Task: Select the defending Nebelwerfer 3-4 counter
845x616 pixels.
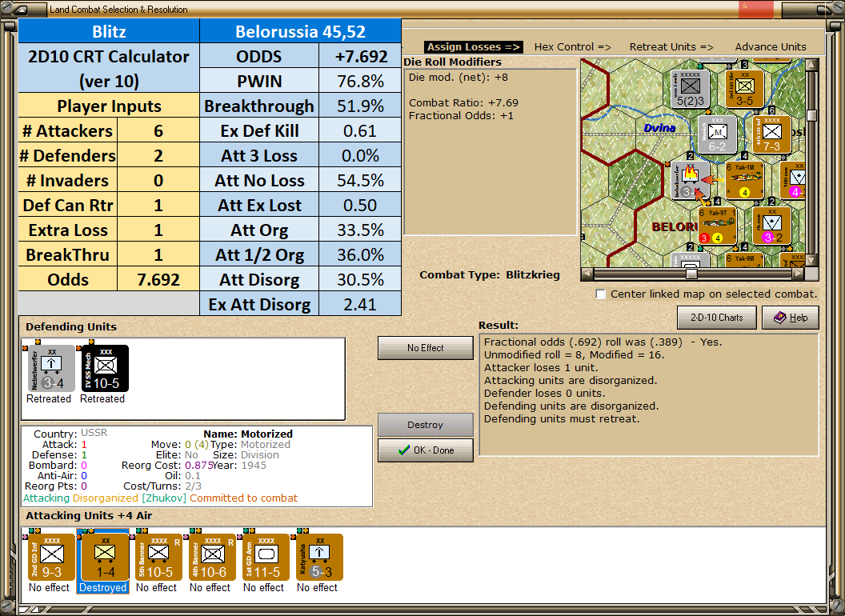Action: click(51, 369)
